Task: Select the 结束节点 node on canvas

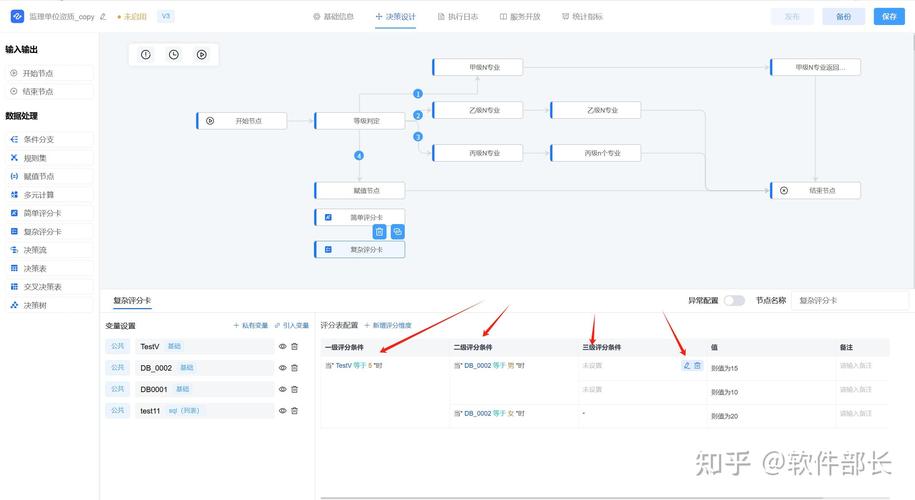Action: pos(816,190)
